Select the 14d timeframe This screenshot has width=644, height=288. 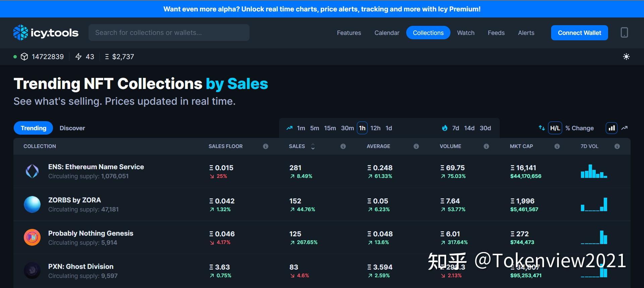coord(469,128)
